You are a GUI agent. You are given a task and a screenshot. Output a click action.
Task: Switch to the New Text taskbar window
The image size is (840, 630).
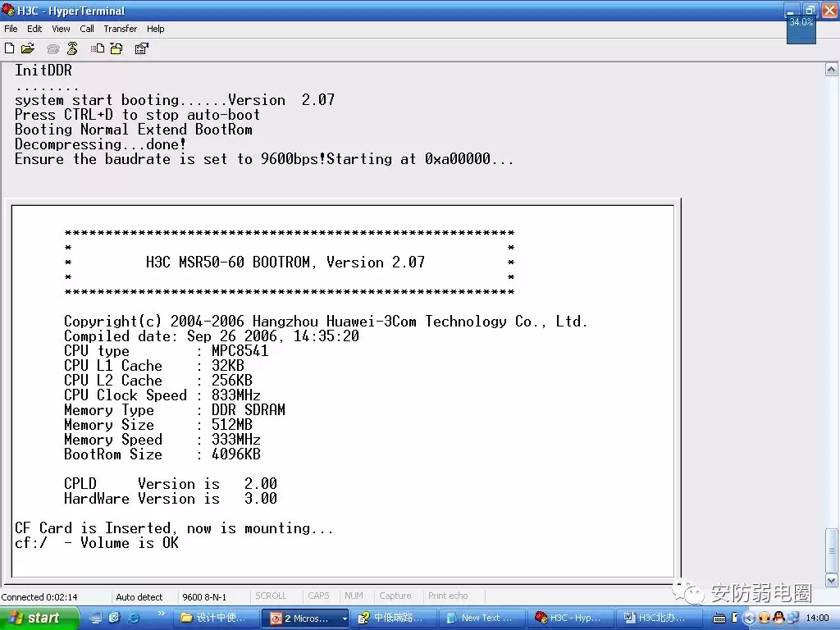click(486, 618)
